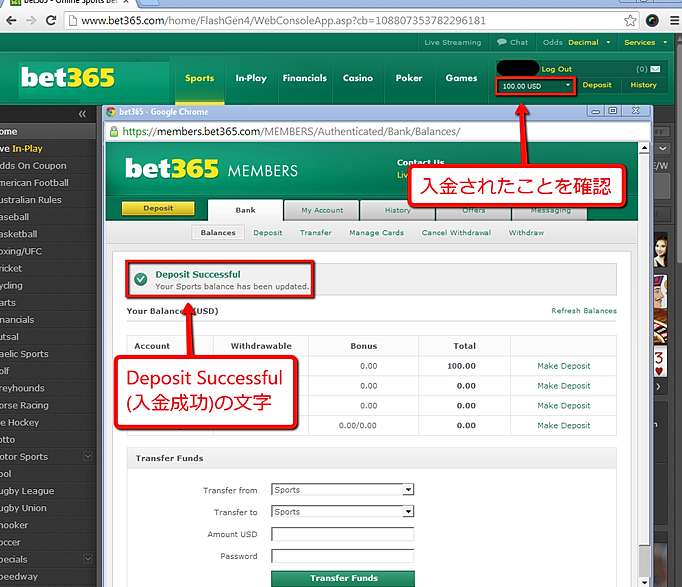
Task: Bookmark page with star icon
Action: tap(630, 20)
